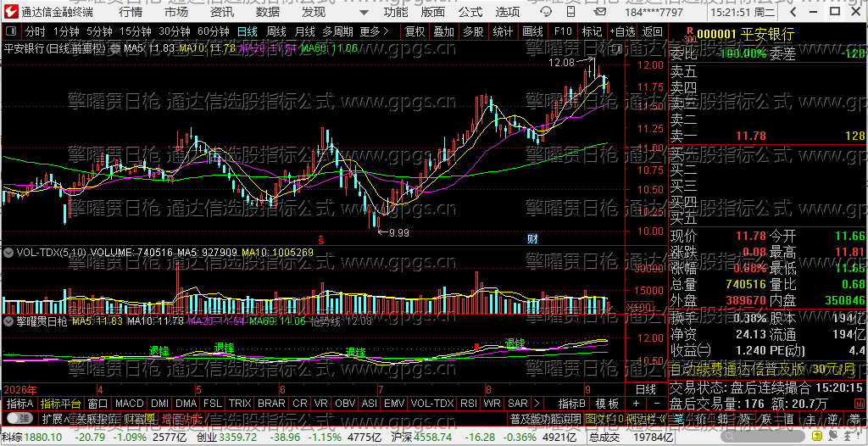This screenshot has height=446, width=868.
Task: Open the F10 company info button
Action: 563,31
